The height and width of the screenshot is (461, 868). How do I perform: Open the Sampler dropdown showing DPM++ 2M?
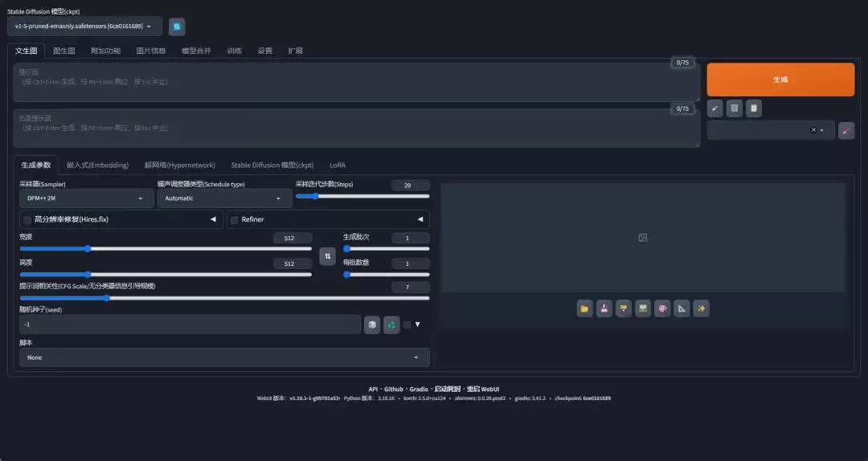click(x=85, y=198)
